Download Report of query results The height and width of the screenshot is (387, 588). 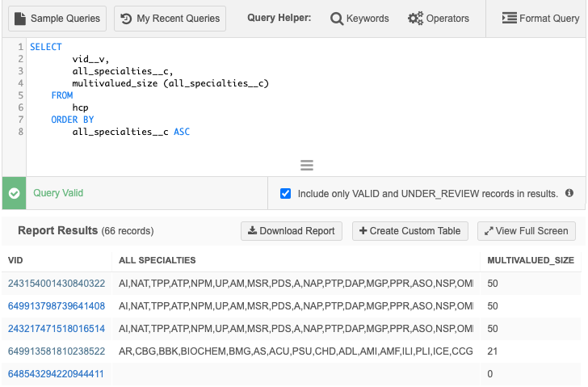click(x=292, y=231)
